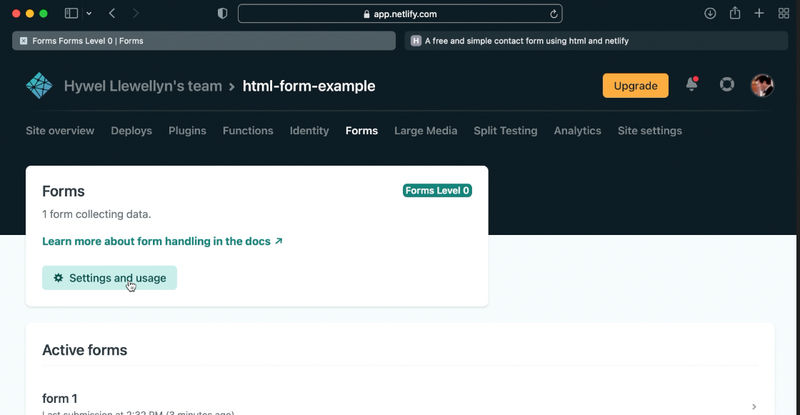Open Hywel Llewellyn's team breadcrumb
The width and height of the screenshot is (800, 415).
(x=143, y=86)
